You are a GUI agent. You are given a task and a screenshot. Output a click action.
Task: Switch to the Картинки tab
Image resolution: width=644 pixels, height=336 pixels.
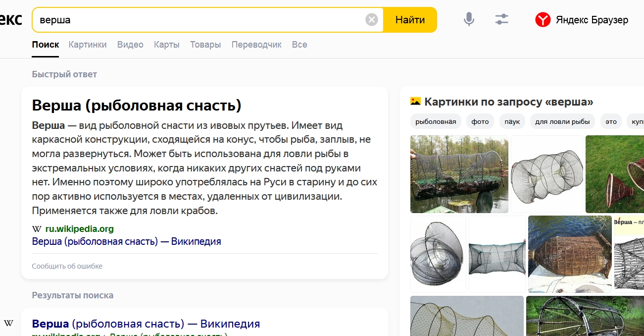[x=88, y=45]
